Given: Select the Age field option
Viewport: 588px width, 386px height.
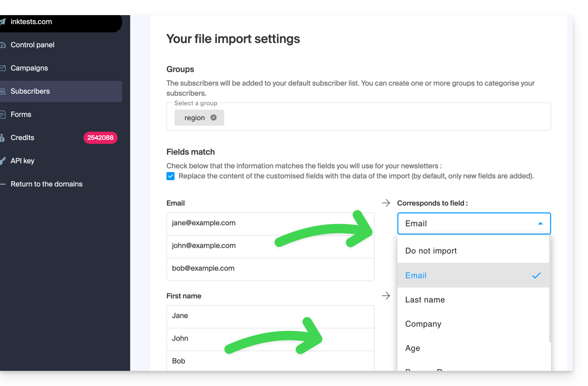Looking at the screenshot, I should click(x=413, y=348).
